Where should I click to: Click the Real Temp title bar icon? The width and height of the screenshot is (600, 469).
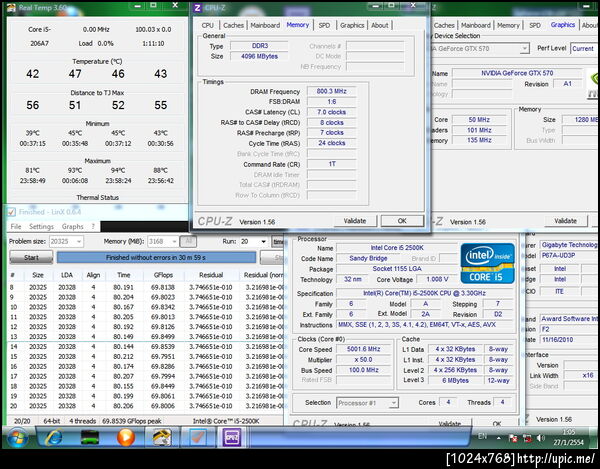tap(11, 7)
